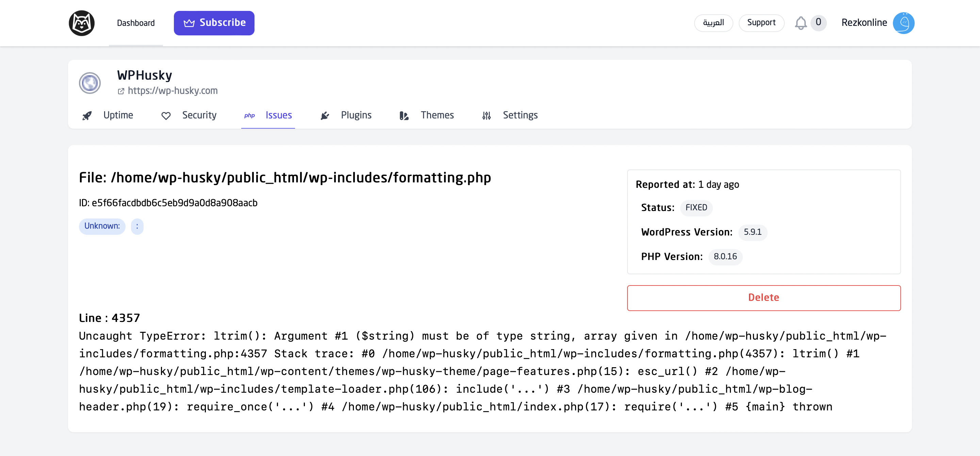Click the FIXED status badge
The width and height of the screenshot is (980, 456).
pyautogui.click(x=696, y=208)
